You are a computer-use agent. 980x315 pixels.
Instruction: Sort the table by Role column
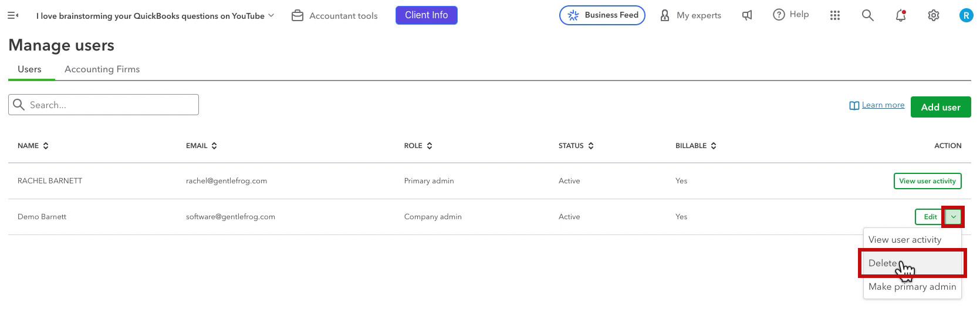(x=418, y=146)
